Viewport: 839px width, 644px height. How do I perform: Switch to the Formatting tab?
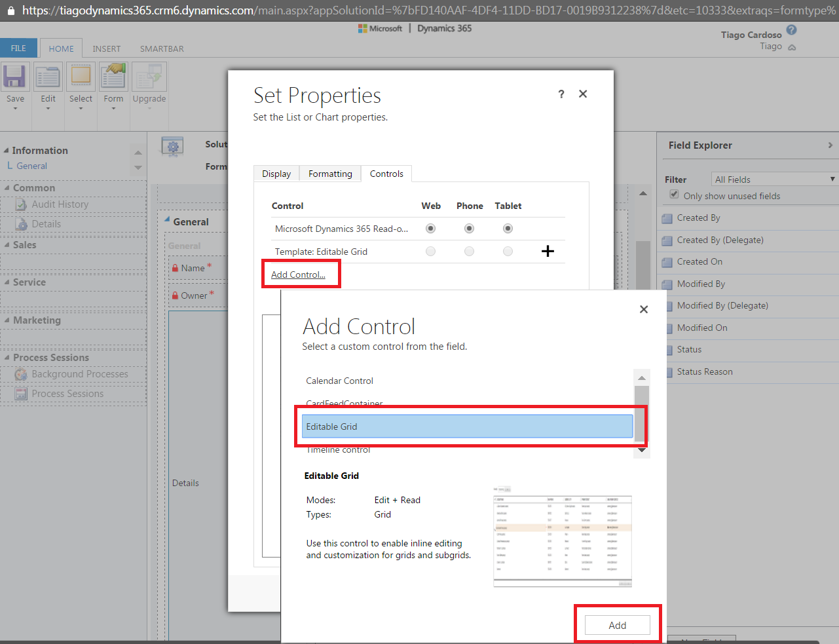tap(329, 173)
